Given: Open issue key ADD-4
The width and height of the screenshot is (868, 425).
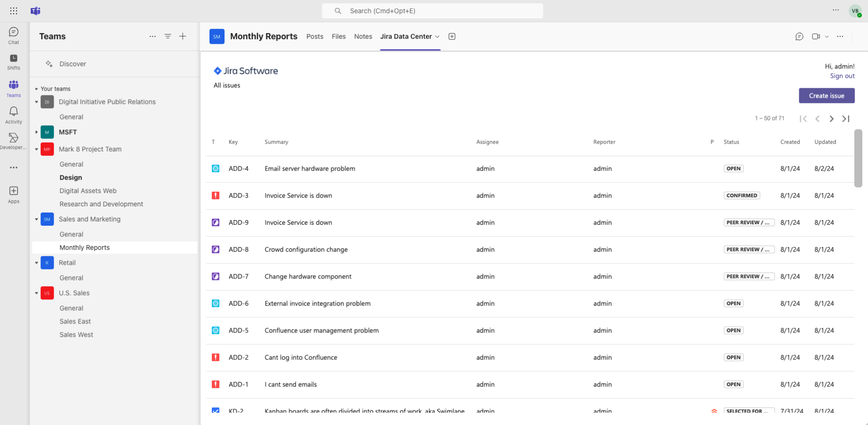Looking at the screenshot, I should 239,169.
